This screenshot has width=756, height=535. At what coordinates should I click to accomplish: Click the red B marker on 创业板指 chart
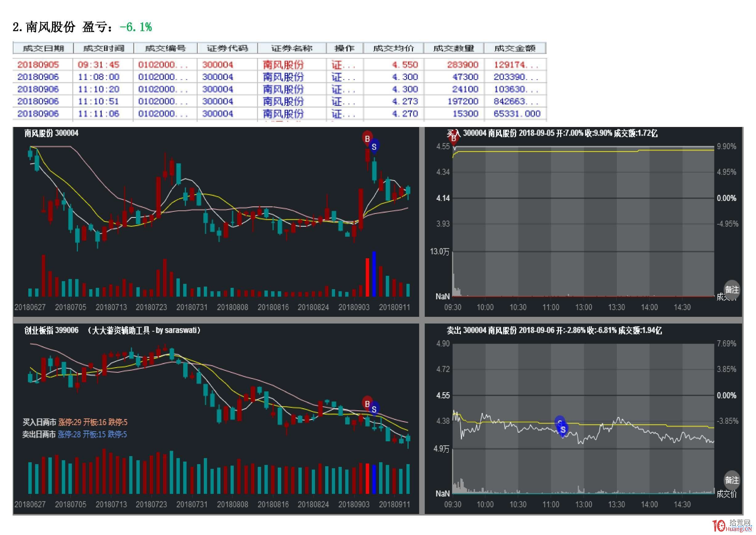[x=367, y=403]
